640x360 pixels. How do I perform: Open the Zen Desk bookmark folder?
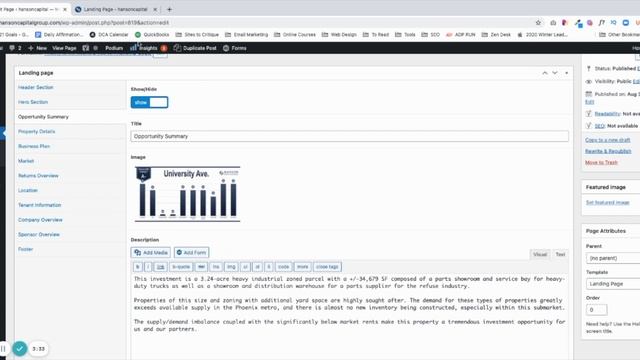(x=496, y=35)
